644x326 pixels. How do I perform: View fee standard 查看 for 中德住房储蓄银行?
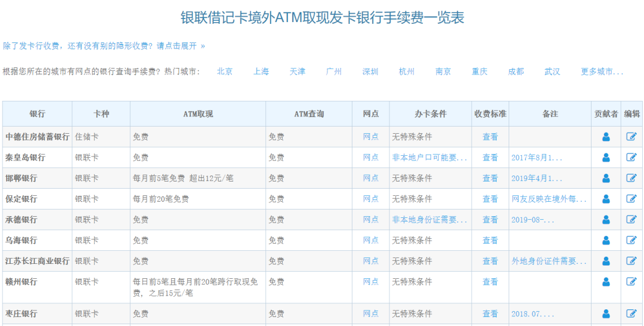pyautogui.click(x=490, y=137)
